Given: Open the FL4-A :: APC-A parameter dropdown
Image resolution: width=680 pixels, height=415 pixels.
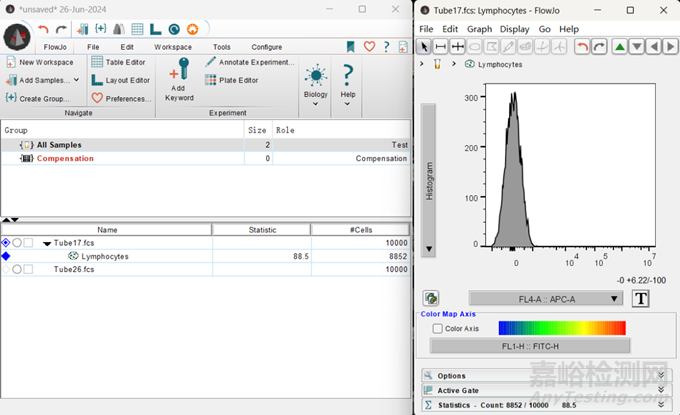Looking at the screenshot, I should click(546, 298).
